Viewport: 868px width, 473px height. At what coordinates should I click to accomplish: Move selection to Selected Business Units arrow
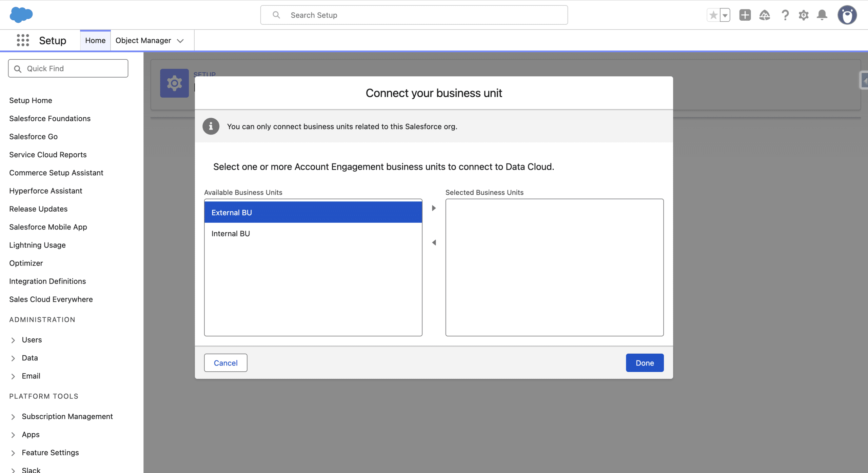tap(434, 208)
